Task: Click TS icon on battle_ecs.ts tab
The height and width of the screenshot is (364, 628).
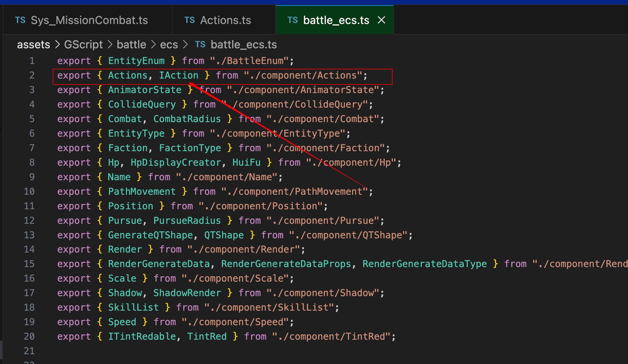Action: (x=292, y=20)
